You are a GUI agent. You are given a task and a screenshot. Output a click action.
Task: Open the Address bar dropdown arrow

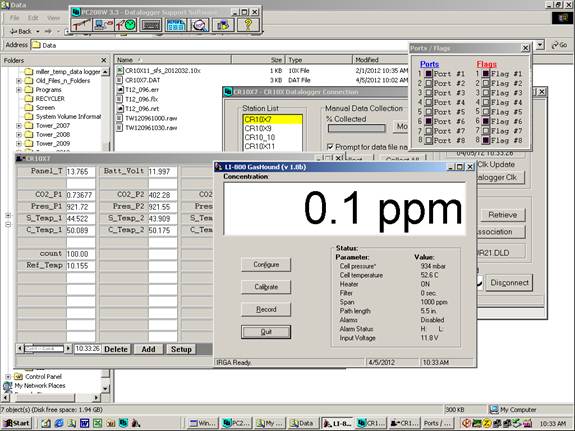(x=540, y=45)
